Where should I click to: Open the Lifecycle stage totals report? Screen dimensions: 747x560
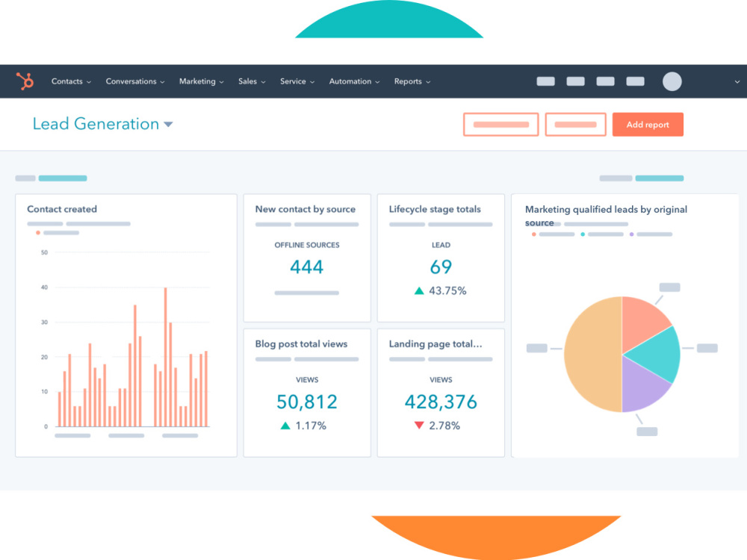(x=435, y=209)
